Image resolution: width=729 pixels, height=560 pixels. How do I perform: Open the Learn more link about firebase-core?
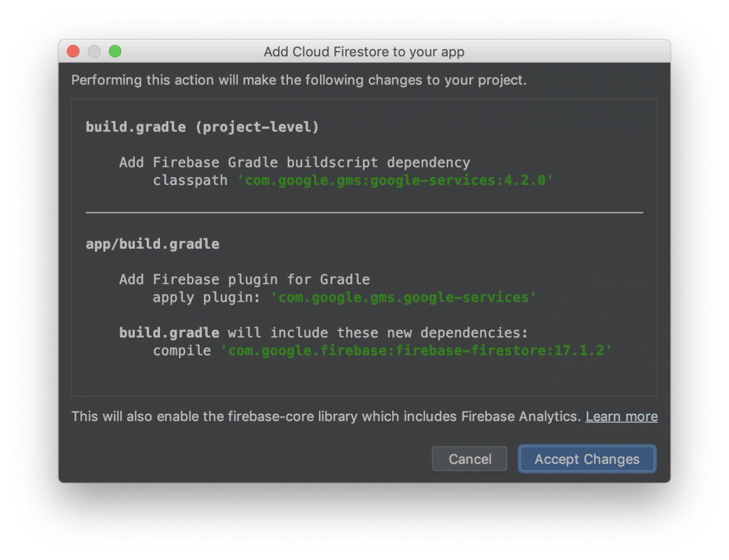pyautogui.click(x=621, y=416)
